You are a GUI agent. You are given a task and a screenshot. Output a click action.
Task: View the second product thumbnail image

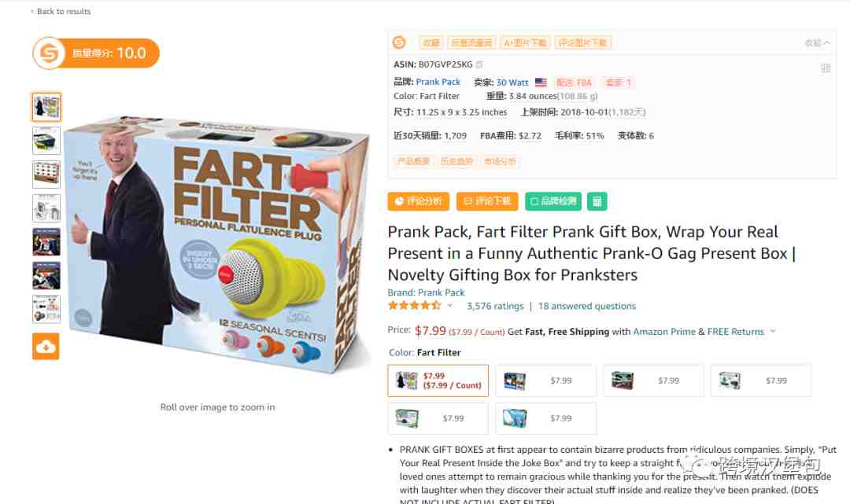click(x=46, y=141)
